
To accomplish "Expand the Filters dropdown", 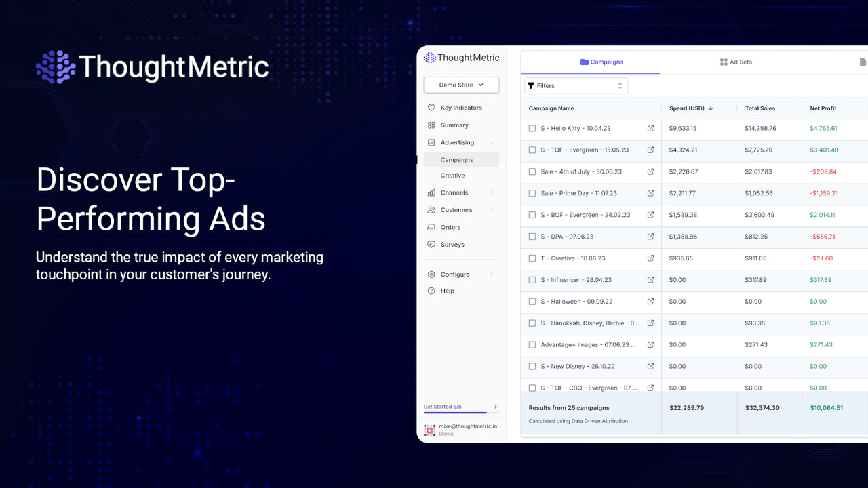I will point(575,85).
